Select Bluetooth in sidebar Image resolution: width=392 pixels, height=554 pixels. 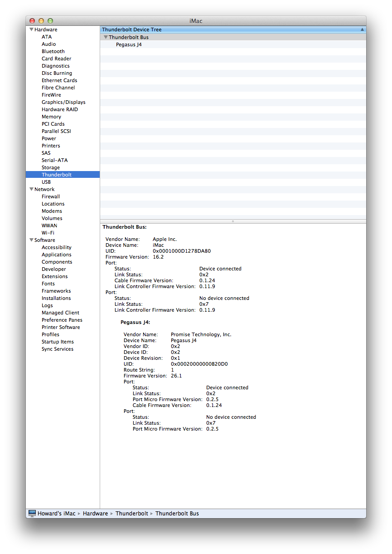coord(53,51)
